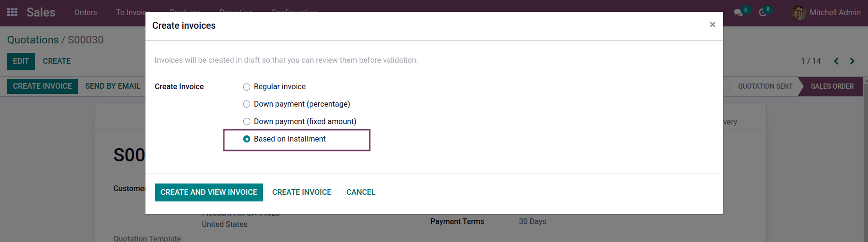Cancel the invoice creation dialog
Viewport: 868px width, 242px height.
[x=361, y=192]
